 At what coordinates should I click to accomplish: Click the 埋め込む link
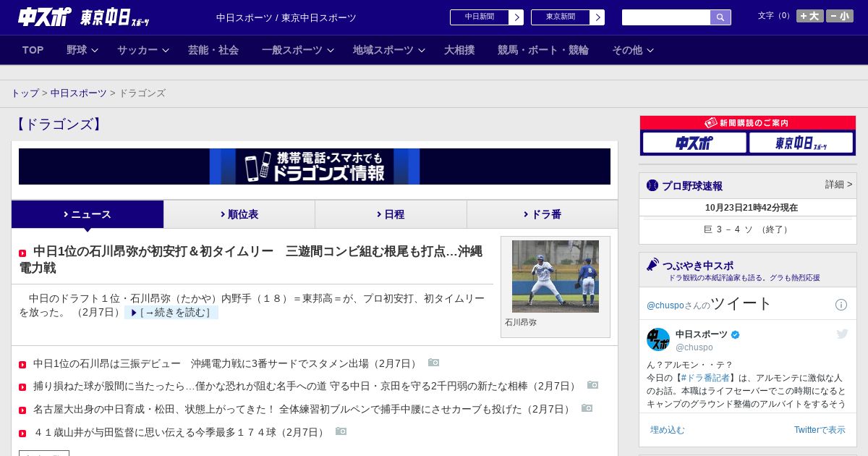(667, 430)
